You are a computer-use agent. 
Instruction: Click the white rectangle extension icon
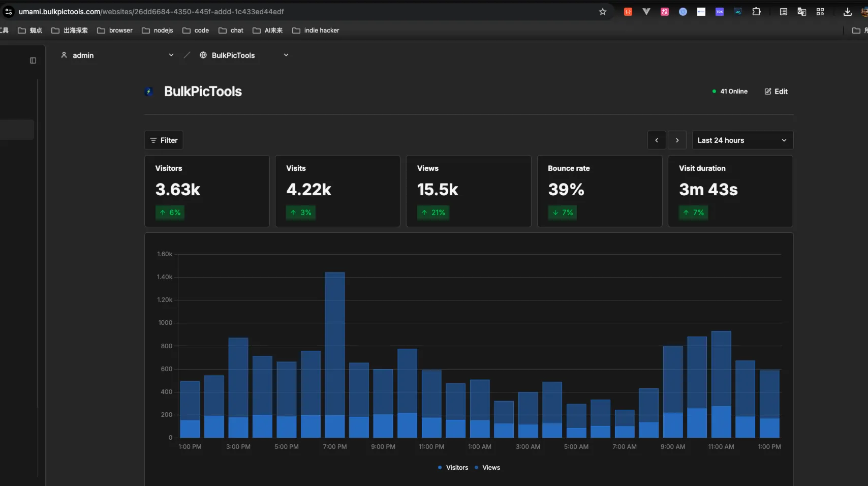point(701,12)
